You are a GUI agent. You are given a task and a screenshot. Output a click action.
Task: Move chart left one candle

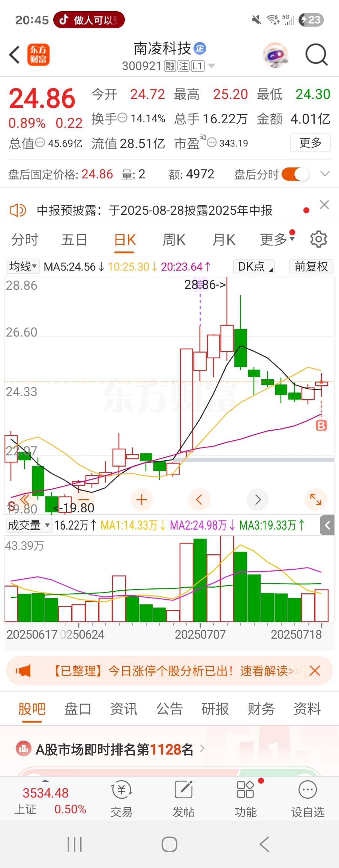pos(199,500)
